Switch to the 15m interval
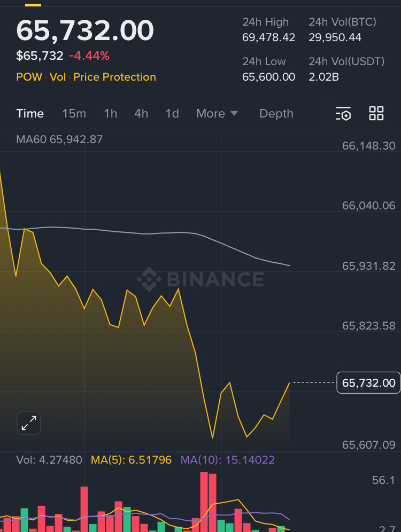Viewport: 401px width, 532px height. 74,113
